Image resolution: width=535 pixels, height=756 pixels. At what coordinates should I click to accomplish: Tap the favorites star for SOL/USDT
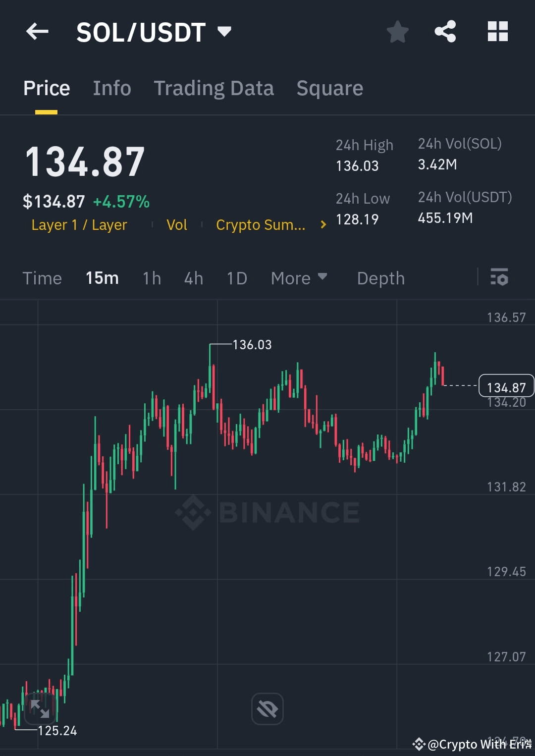(x=397, y=31)
